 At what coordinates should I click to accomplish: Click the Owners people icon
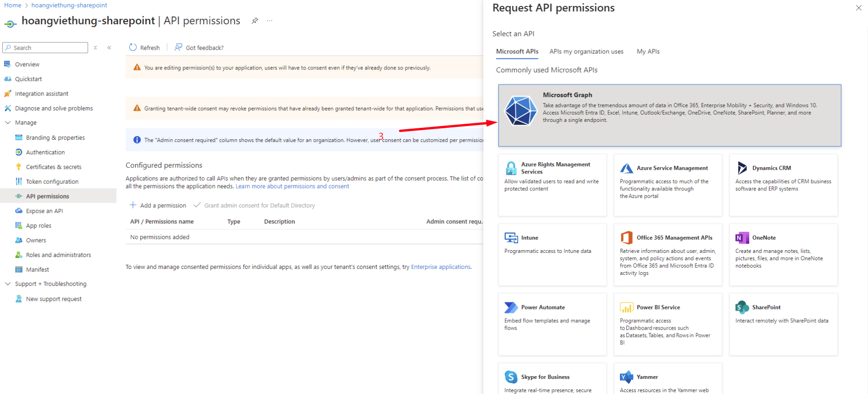point(19,240)
